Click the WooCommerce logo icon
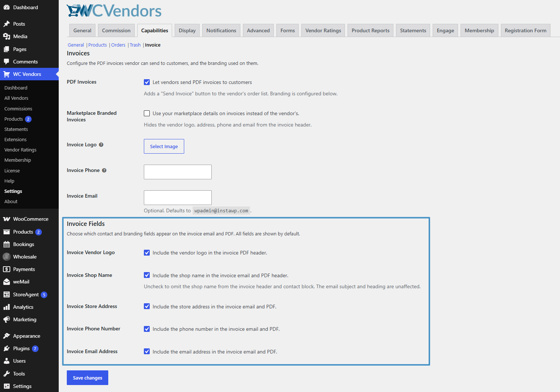This screenshot has width=560, height=392. pyautogui.click(x=7, y=219)
